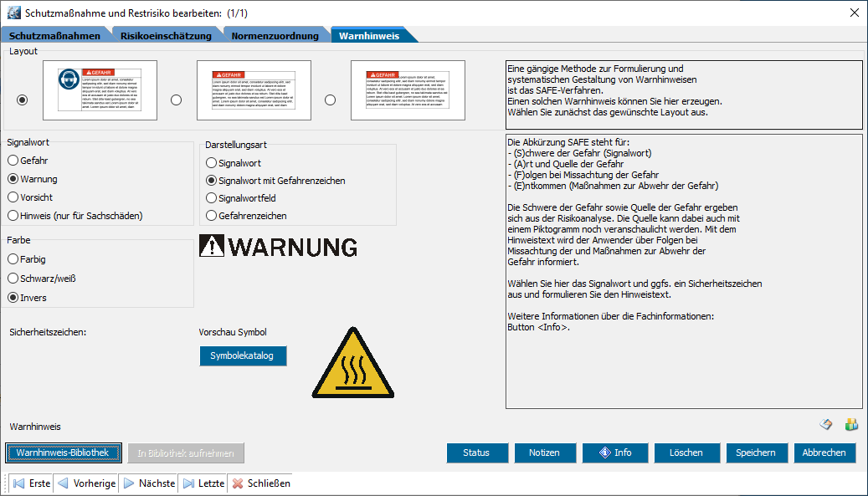Viewport: 868px width, 496px height.
Task: Choose Vorsicht as the signal word
Action: 13,197
